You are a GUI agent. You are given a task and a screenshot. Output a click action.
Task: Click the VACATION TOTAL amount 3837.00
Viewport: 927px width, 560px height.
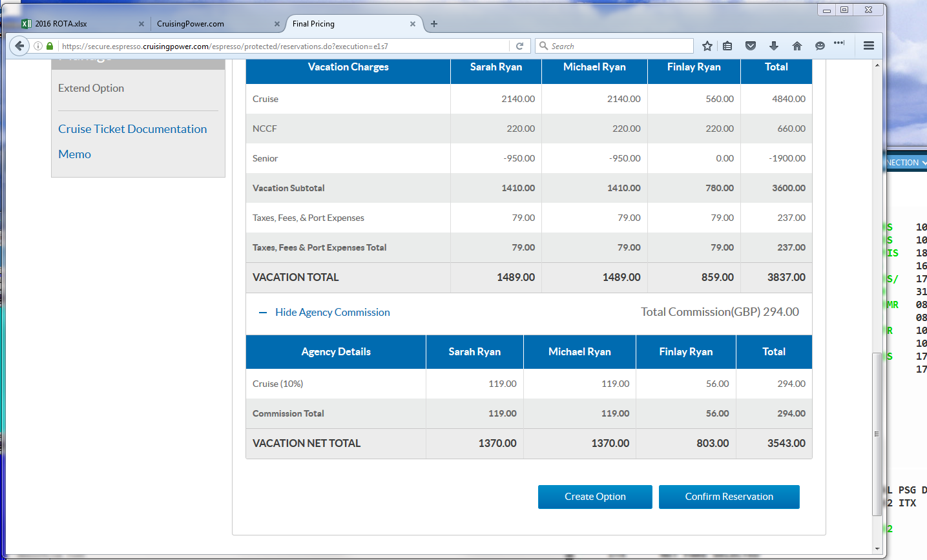(x=786, y=278)
